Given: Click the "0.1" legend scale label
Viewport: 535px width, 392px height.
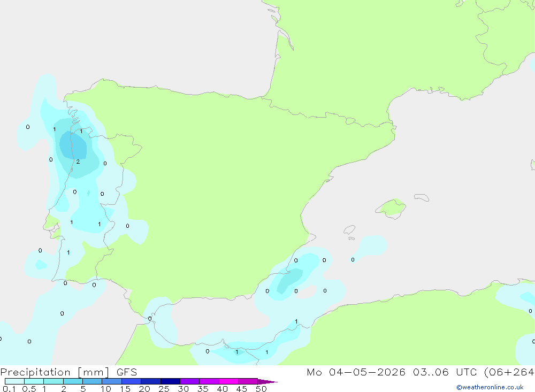Looking at the screenshot, I should point(9,389).
